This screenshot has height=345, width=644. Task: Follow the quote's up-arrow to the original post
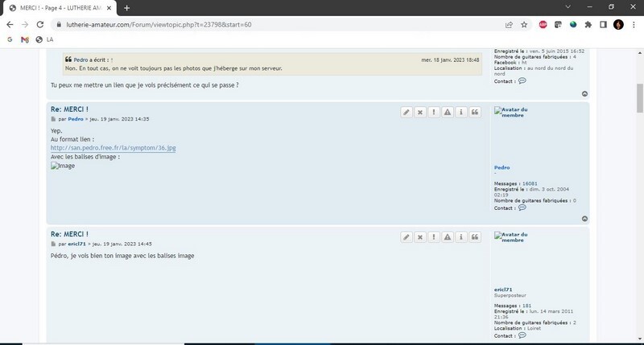coord(112,60)
